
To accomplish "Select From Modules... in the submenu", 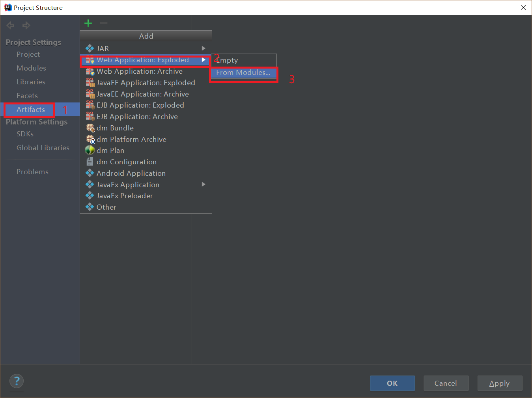I will (x=244, y=73).
